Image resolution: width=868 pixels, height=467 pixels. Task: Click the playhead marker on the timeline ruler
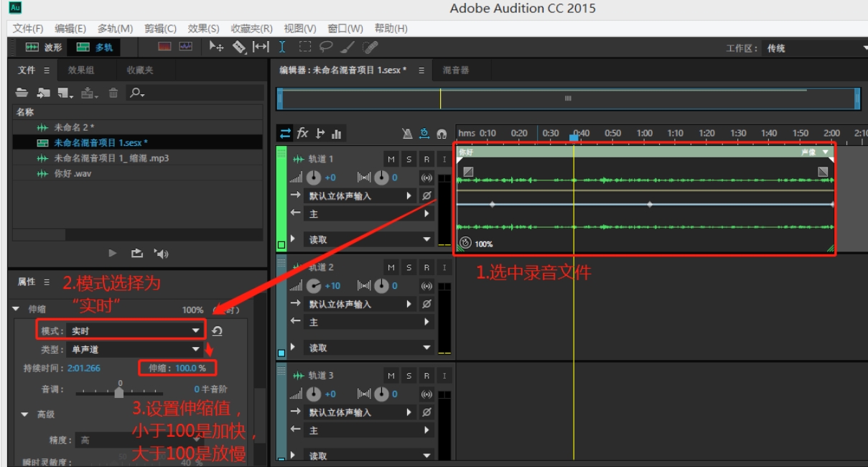pyautogui.click(x=574, y=137)
